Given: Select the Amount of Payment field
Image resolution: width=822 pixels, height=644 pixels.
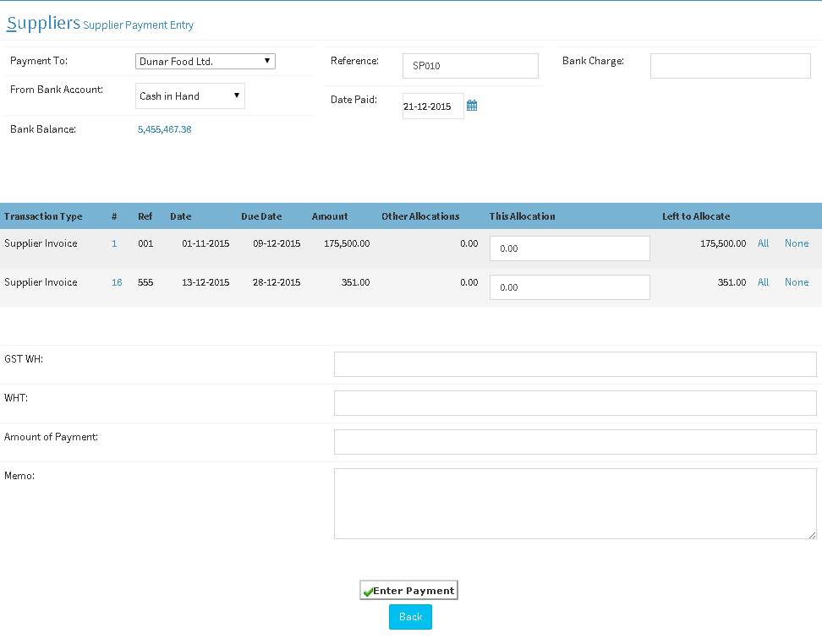Looking at the screenshot, I should (x=575, y=442).
